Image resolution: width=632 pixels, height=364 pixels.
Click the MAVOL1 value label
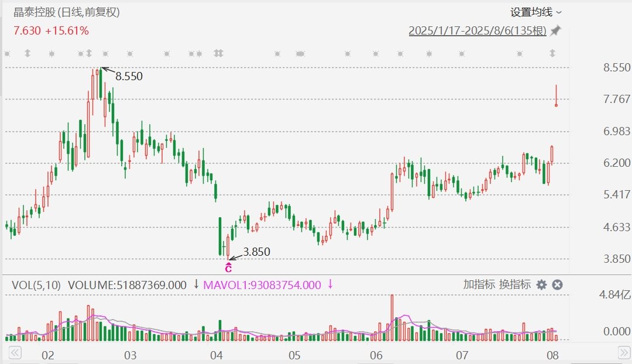tap(262, 285)
